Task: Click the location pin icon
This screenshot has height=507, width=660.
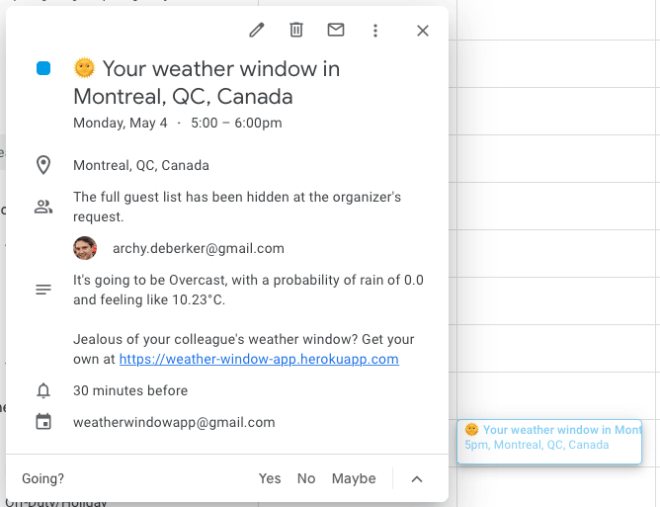Action: (x=43, y=165)
